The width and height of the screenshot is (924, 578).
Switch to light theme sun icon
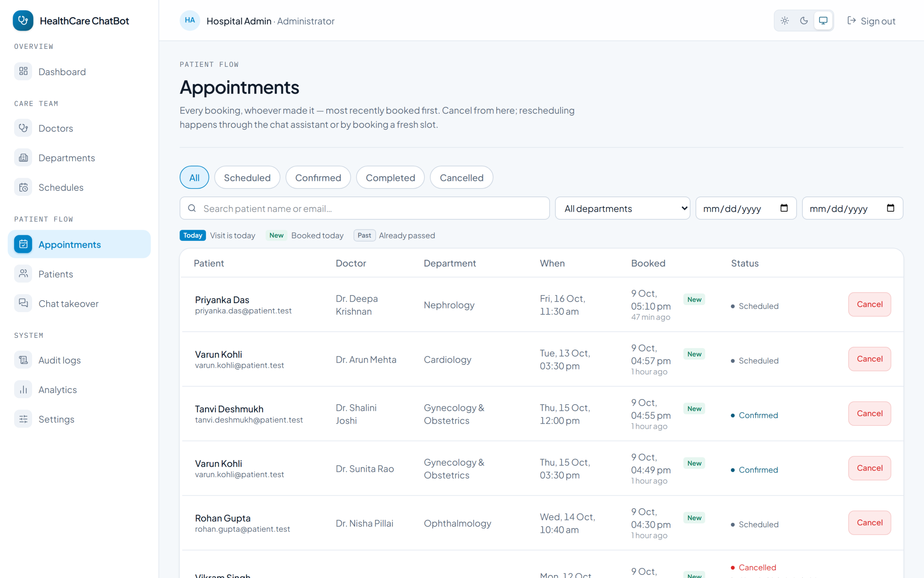(x=785, y=21)
